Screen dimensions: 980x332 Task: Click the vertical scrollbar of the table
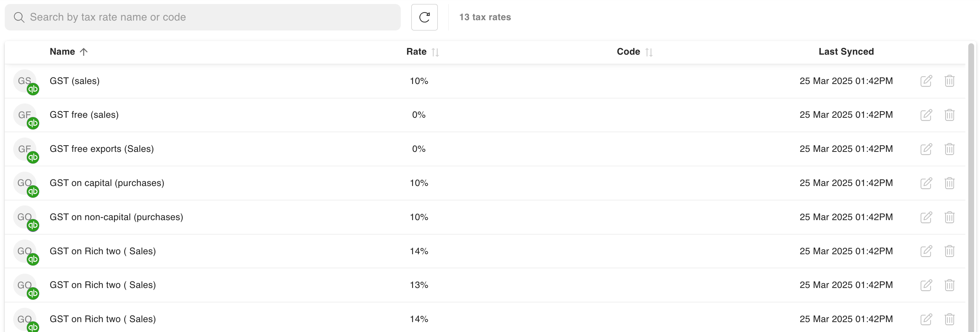coord(971,187)
